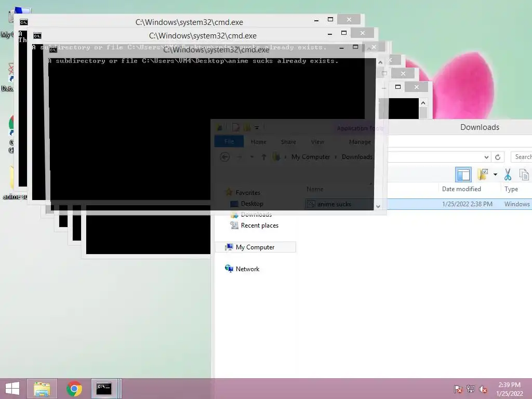Image resolution: width=532 pixels, height=399 pixels.
Task: Open the Windows Start button
Action: click(12, 389)
